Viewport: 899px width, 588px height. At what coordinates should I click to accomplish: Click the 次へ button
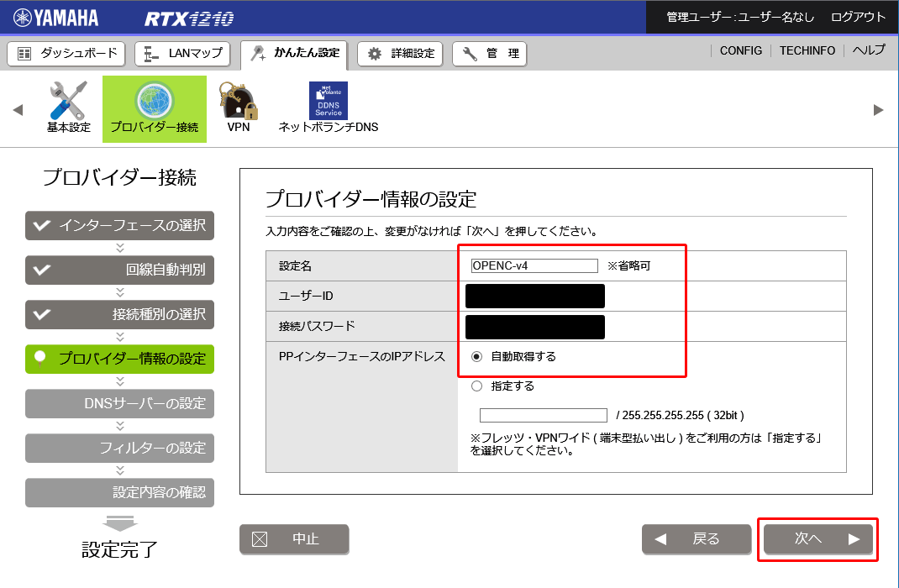click(818, 539)
